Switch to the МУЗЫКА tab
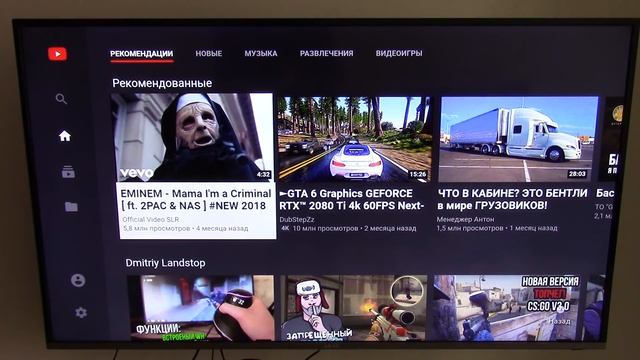Screen dimensions: 640x360 (261, 53)
